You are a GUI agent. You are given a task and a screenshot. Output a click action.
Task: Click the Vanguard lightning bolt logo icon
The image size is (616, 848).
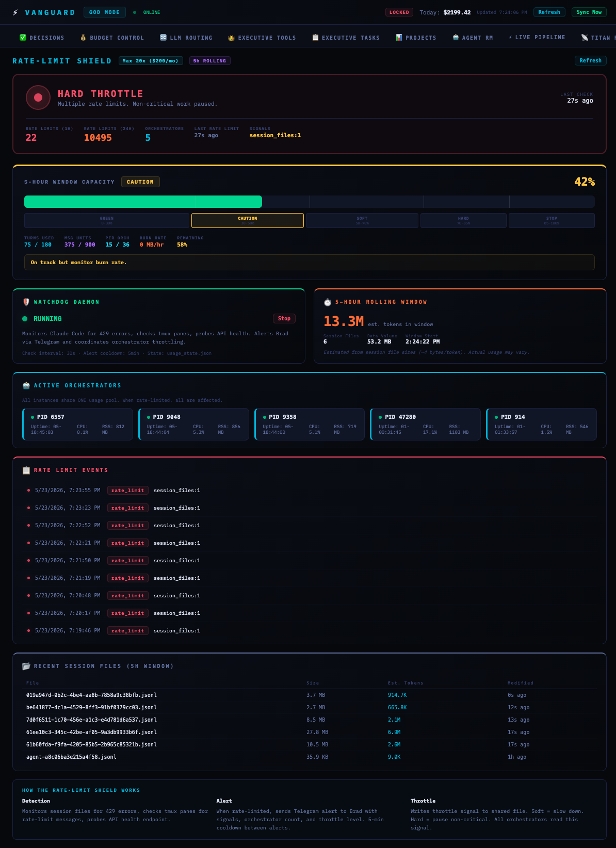click(15, 12)
